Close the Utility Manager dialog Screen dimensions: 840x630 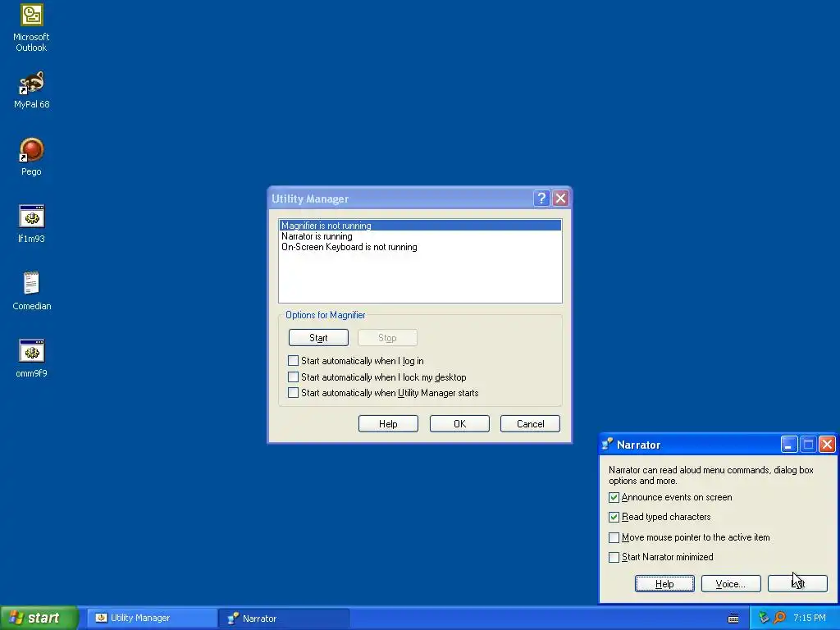point(560,199)
